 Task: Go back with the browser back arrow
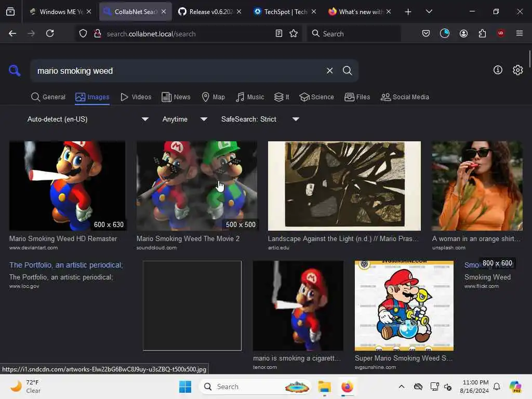(x=12, y=33)
